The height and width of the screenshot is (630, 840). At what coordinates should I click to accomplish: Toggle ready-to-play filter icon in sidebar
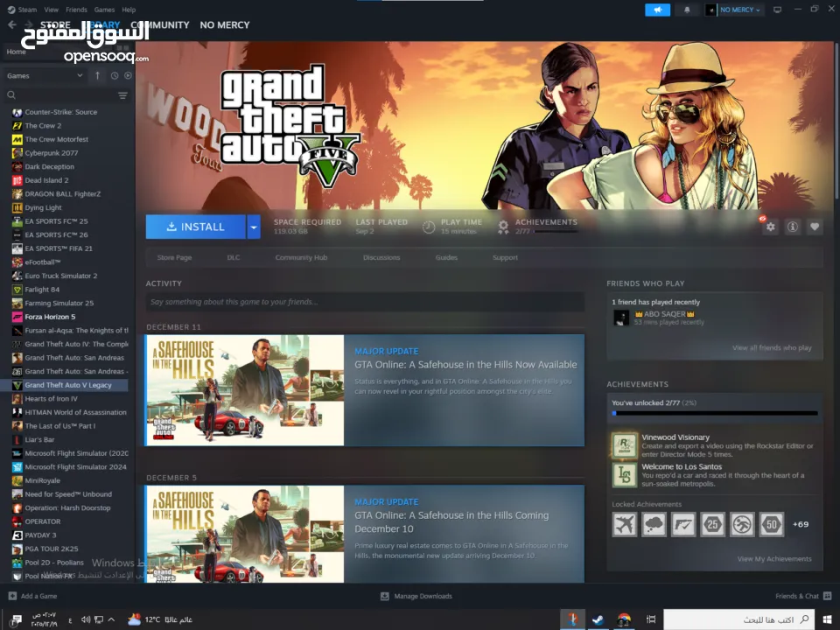click(128, 76)
